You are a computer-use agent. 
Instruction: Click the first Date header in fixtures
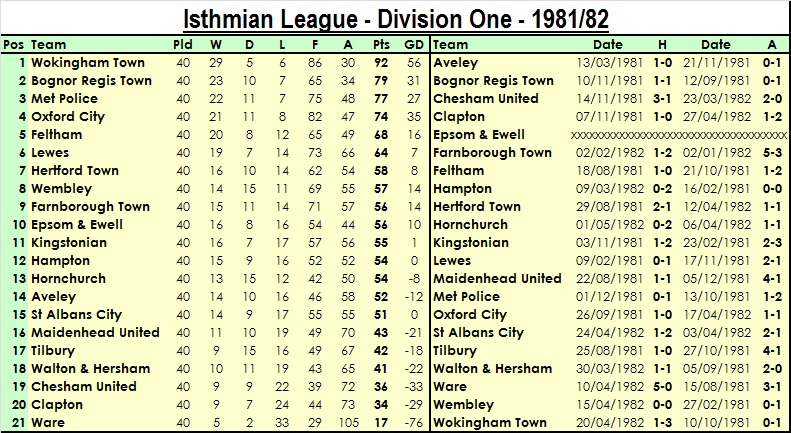pos(608,45)
